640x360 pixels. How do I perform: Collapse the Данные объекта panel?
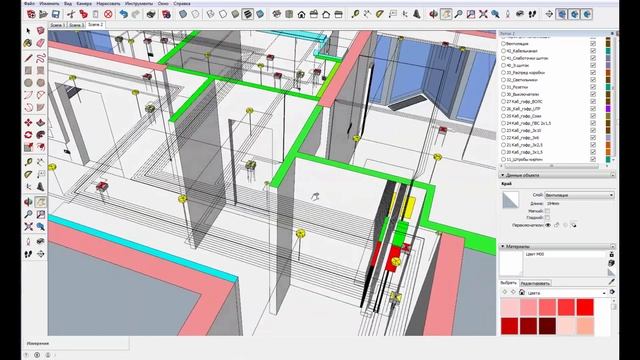click(502, 175)
